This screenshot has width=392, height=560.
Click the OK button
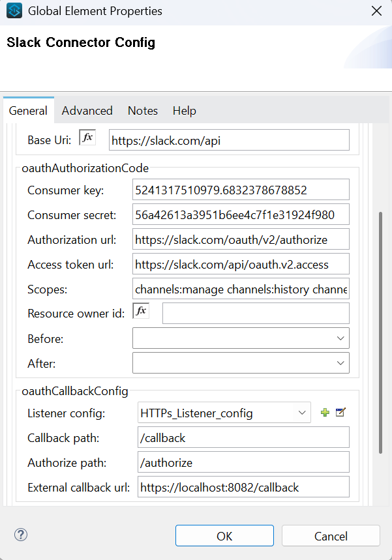click(224, 536)
